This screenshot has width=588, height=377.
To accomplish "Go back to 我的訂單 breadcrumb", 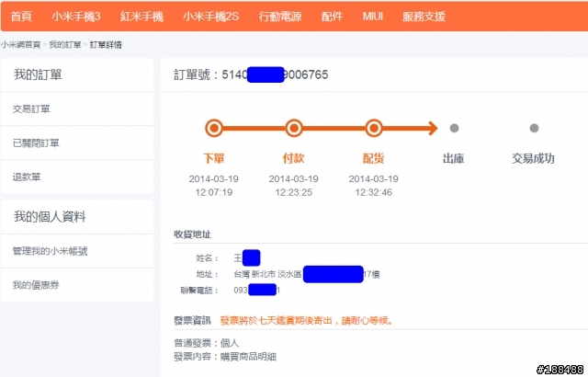I will coord(65,45).
